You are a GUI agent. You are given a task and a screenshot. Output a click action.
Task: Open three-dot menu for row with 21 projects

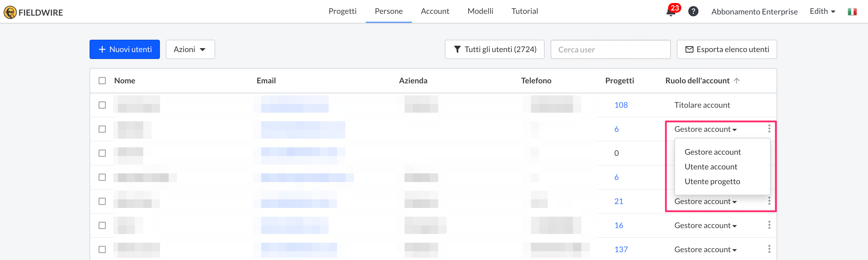tap(769, 201)
